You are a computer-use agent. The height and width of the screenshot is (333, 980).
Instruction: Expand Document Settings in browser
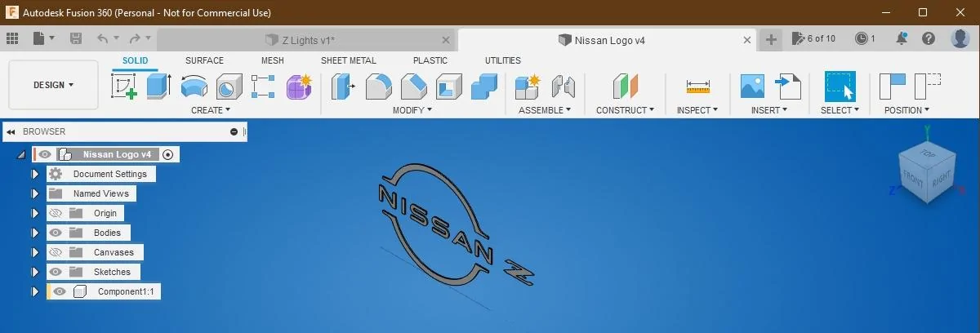coord(35,174)
